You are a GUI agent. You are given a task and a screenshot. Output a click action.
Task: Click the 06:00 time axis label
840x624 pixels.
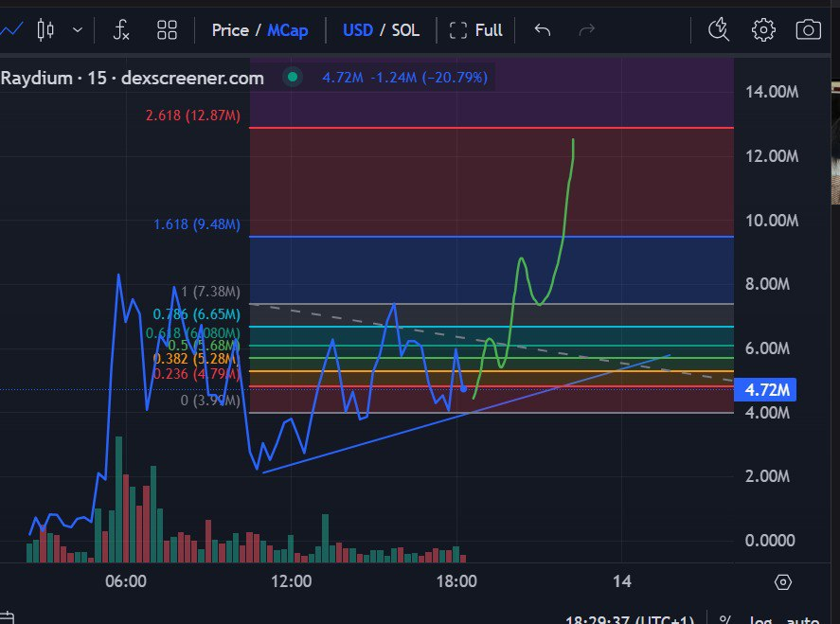(x=126, y=581)
